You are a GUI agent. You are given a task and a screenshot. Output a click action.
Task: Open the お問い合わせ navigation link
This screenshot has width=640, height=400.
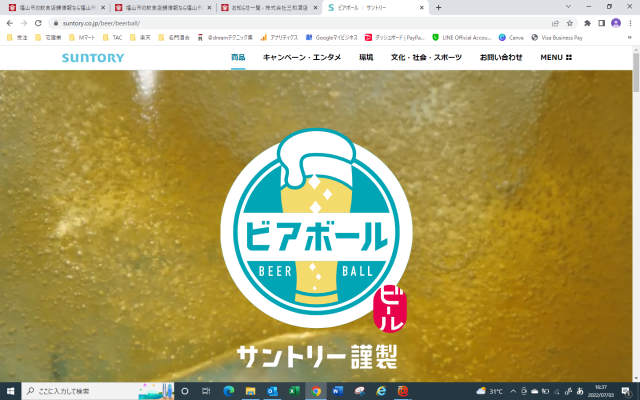pos(501,57)
